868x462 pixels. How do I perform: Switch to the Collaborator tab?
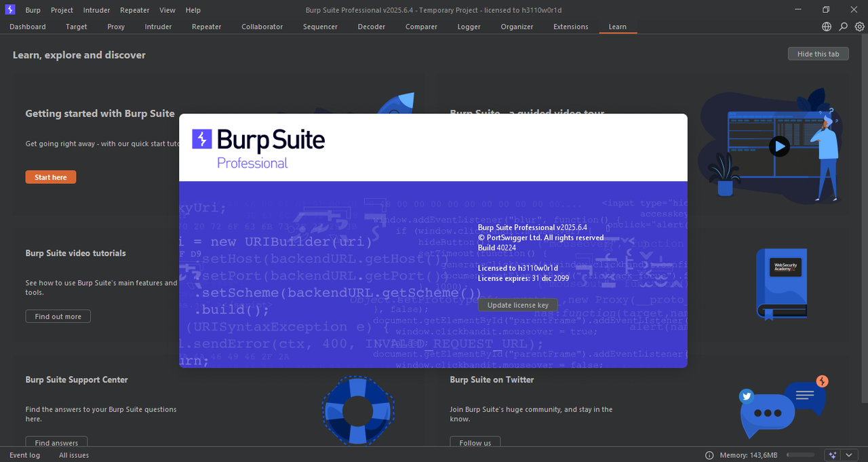coord(262,26)
